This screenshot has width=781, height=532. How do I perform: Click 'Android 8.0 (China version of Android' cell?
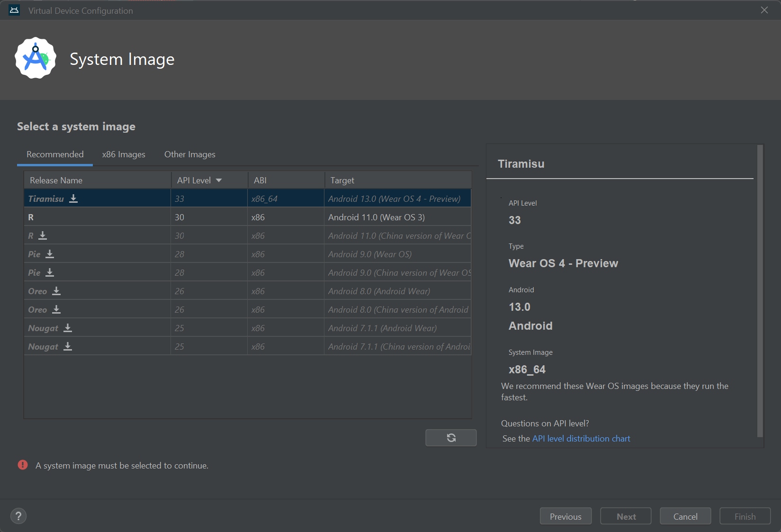pyautogui.click(x=398, y=309)
